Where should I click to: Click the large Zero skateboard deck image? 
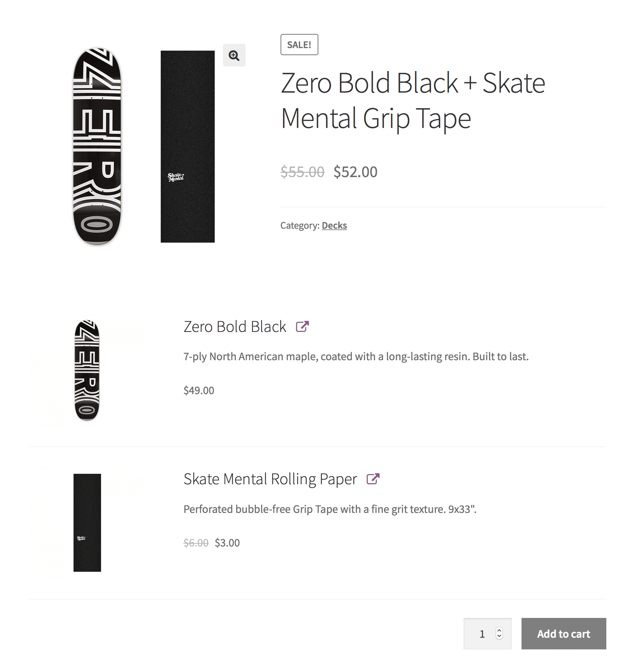pyautogui.click(x=97, y=146)
